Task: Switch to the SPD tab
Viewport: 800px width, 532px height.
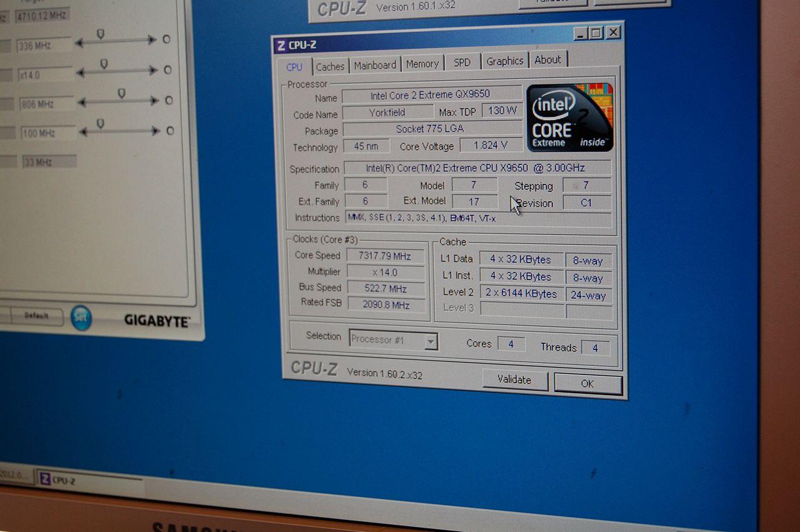Action: 462,63
